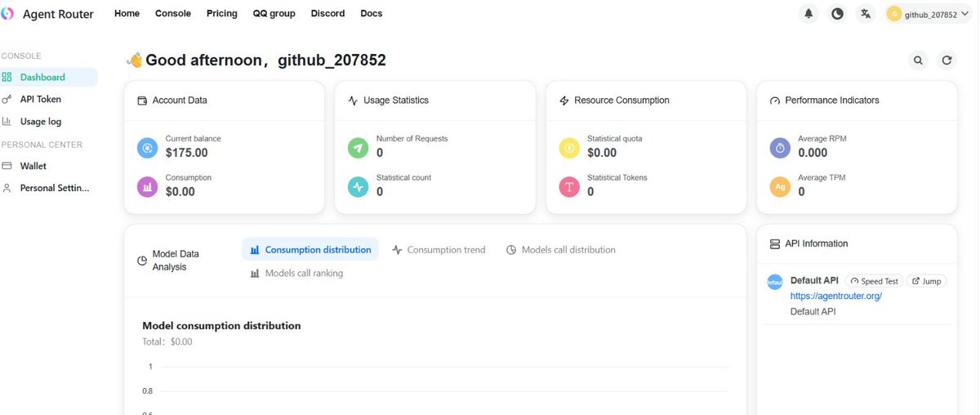Click the API Information server icon
Viewport: 980px width, 415px height.
[x=775, y=244]
